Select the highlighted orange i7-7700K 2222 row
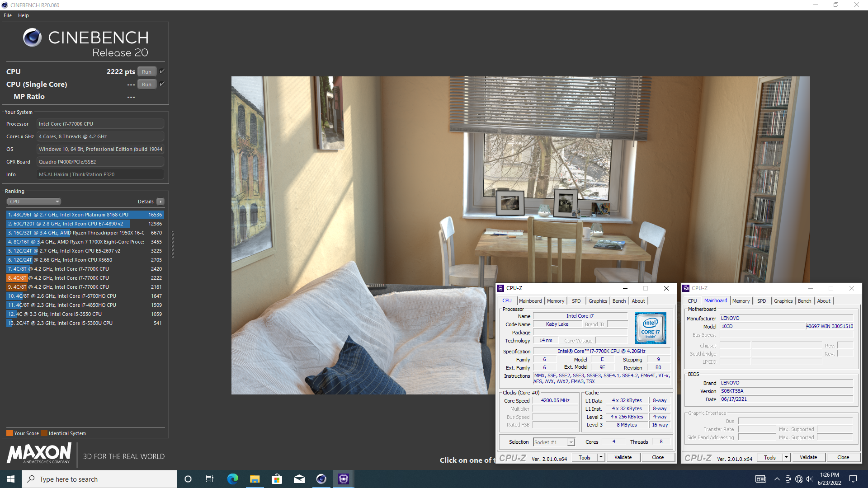This screenshot has width=868, height=488. (85, 278)
